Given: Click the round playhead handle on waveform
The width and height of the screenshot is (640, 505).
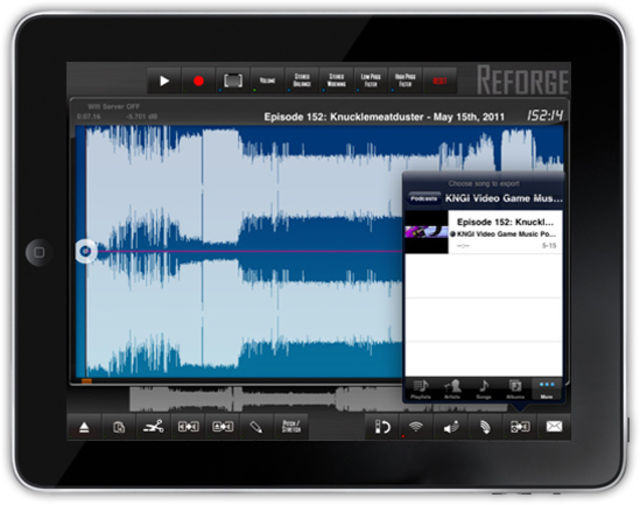Looking at the screenshot, I should (x=86, y=251).
